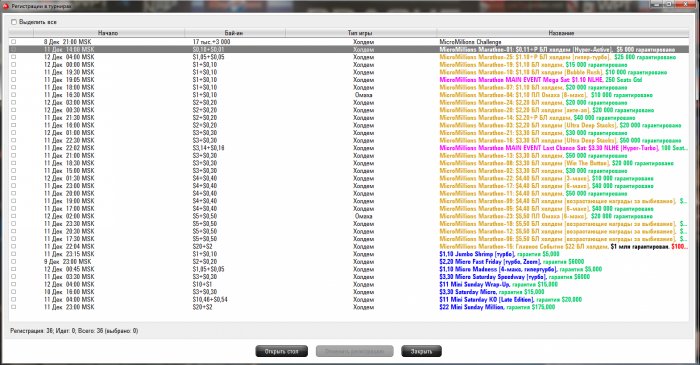700x365 pixels.
Task: Tick checkbox of Marathon-25 hyper-turbo tournament row
Action: click(13, 57)
